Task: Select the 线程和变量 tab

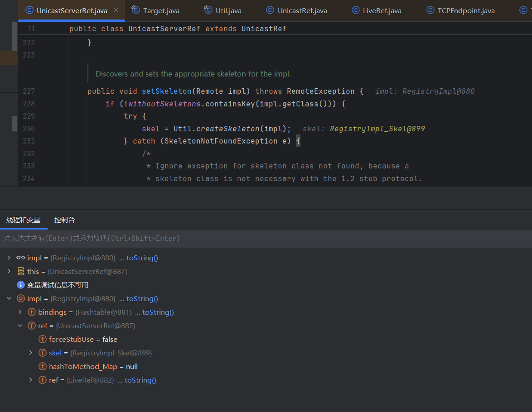Action: [x=24, y=220]
